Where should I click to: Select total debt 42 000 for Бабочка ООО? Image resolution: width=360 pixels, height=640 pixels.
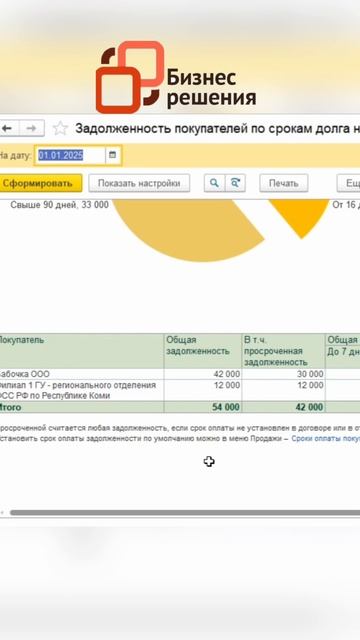[203, 374]
